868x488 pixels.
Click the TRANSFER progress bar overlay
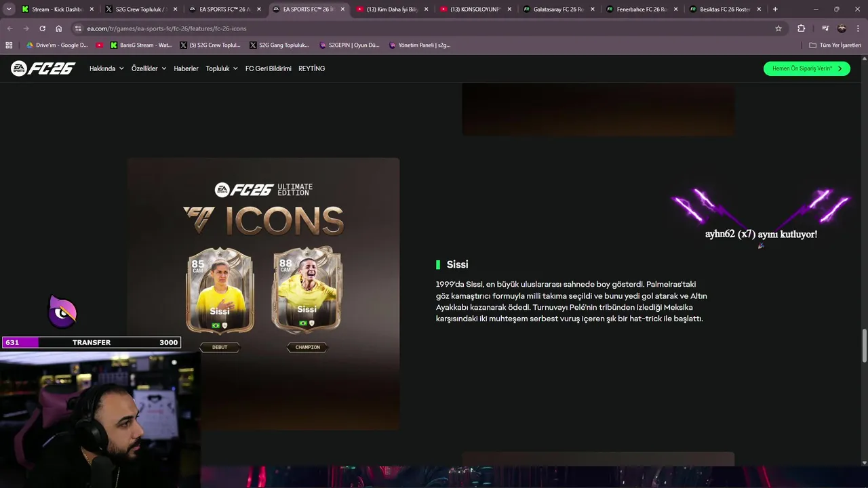coord(92,342)
